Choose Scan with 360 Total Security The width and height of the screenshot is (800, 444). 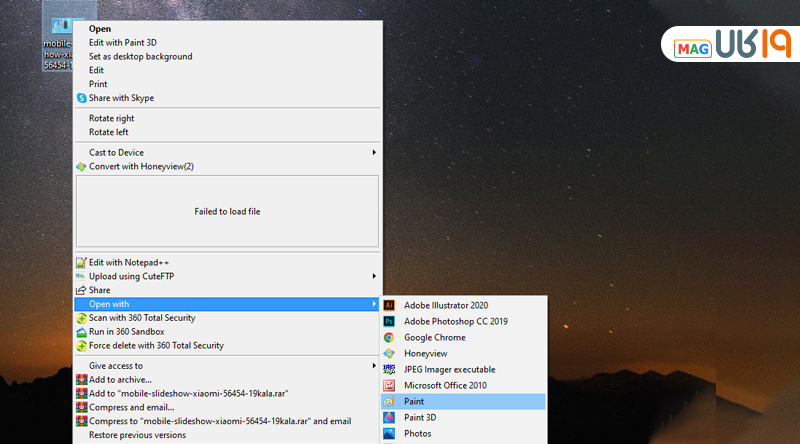pyautogui.click(x=228, y=318)
